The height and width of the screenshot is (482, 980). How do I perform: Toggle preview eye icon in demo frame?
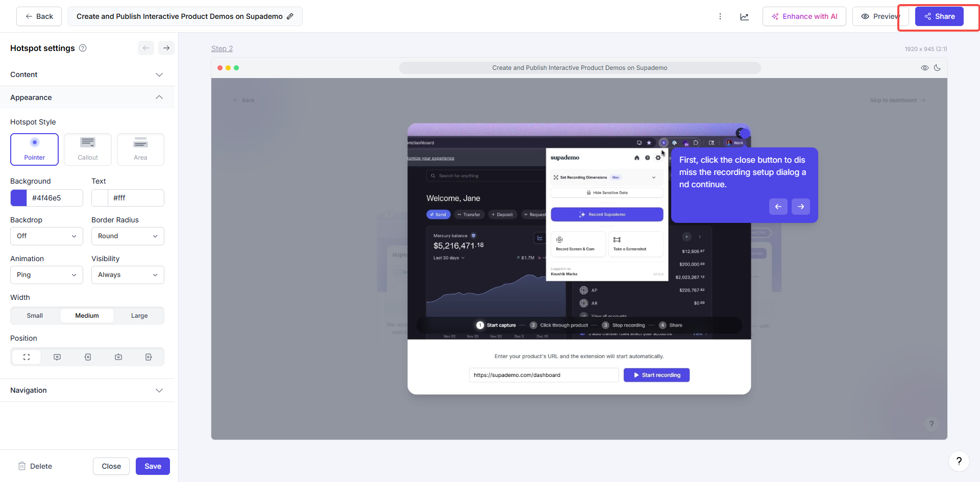pyautogui.click(x=924, y=68)
